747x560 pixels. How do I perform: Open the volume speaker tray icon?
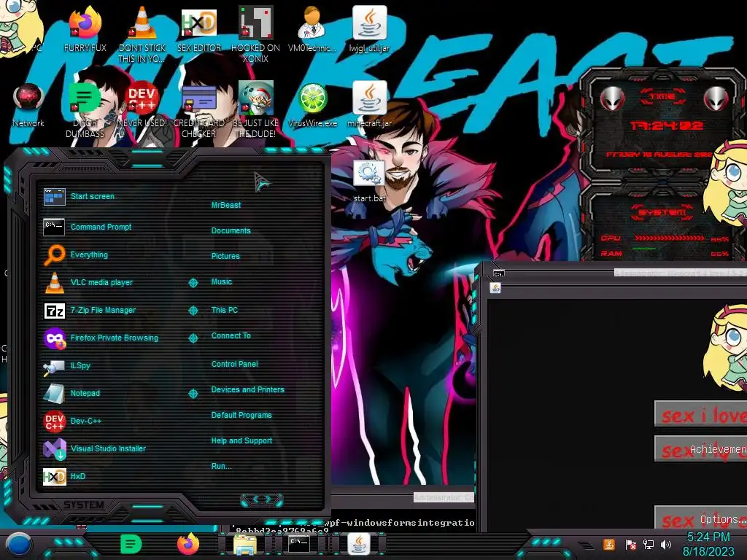666,544
